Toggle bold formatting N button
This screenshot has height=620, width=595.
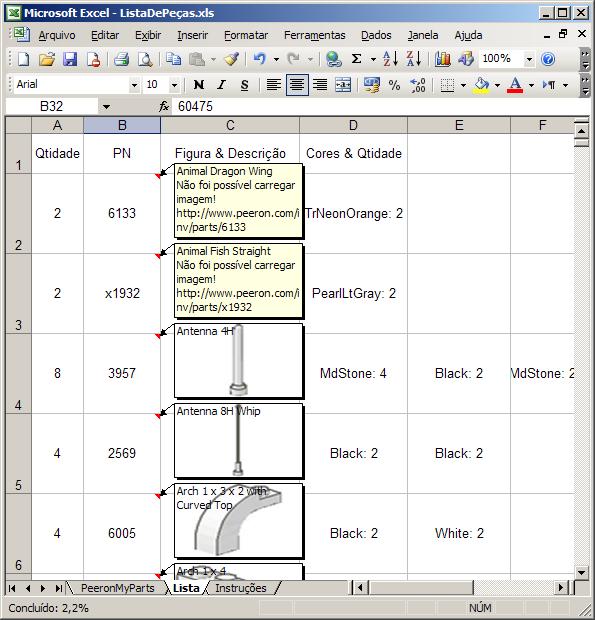[199, 85]
